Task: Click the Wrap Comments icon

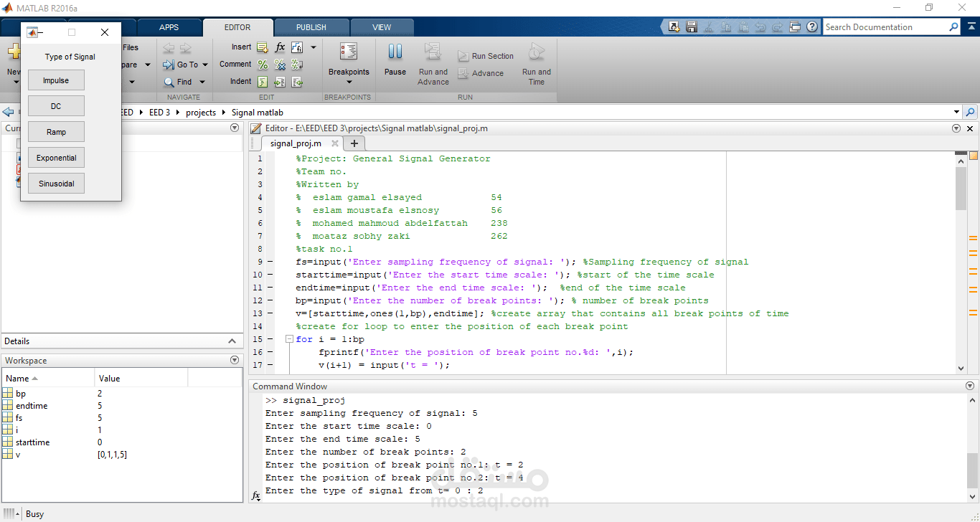Action: click(x=297, y=65)
